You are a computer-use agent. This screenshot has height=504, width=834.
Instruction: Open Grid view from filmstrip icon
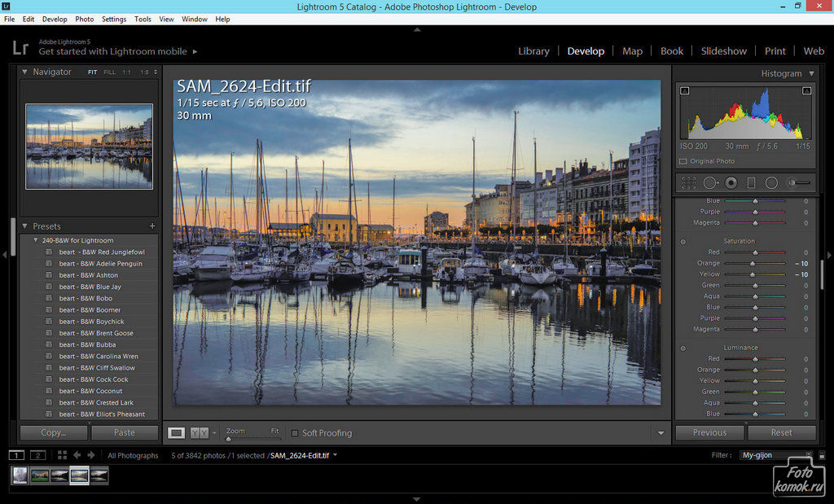[62, 455]
